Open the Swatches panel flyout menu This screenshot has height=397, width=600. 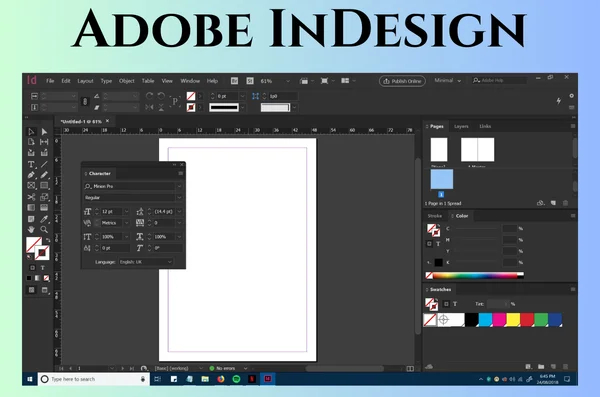coord(573,289)
